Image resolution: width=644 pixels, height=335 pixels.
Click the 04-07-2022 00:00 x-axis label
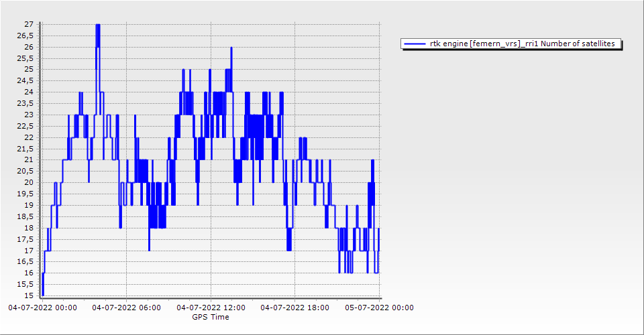(42, 308)
